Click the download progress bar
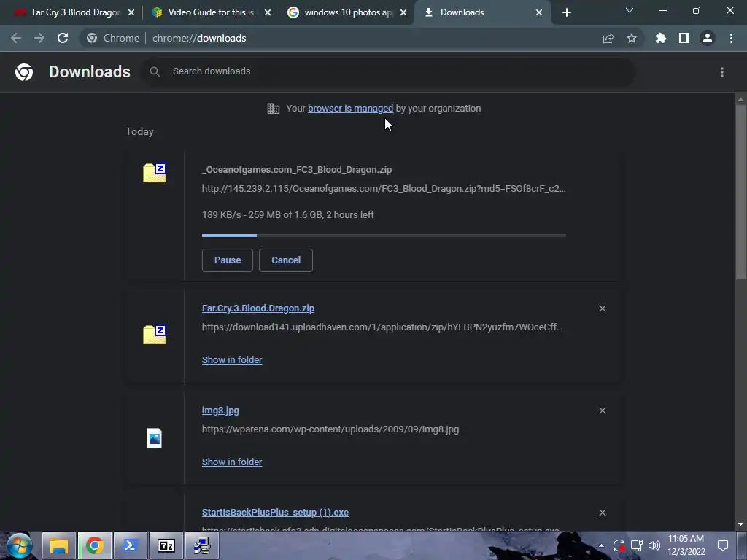Screen dimensions: 747x560 tap(384, 236)
